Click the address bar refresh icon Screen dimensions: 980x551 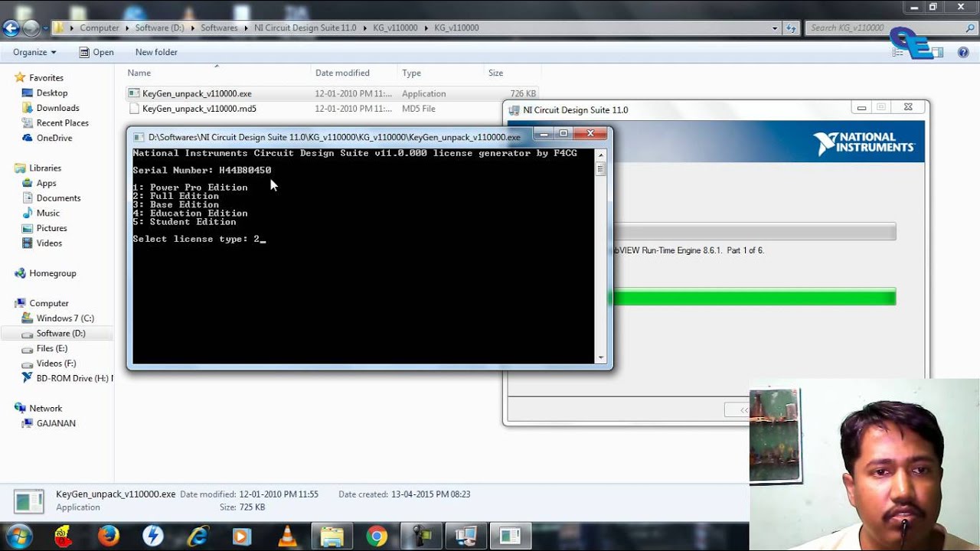[x=792, y=28]
